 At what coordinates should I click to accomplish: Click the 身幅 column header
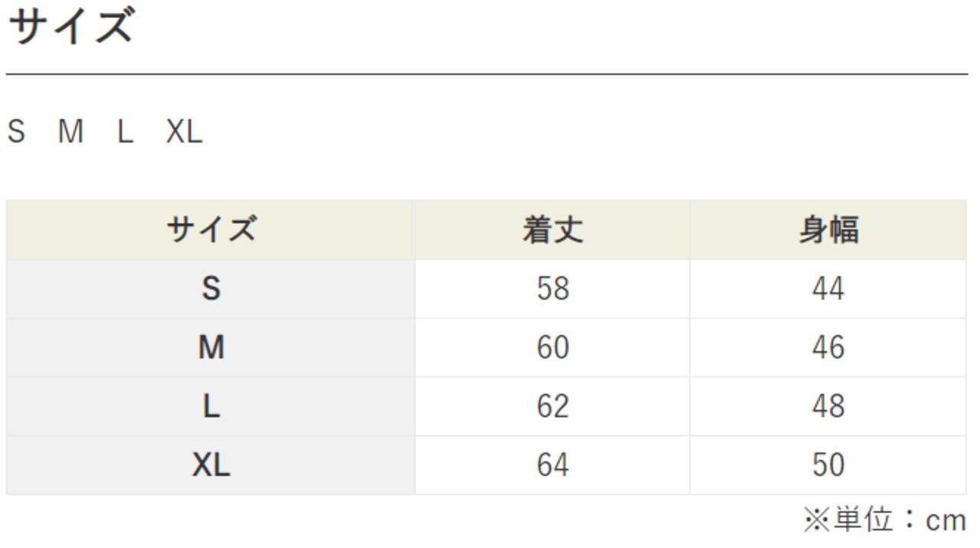point(828,230)
